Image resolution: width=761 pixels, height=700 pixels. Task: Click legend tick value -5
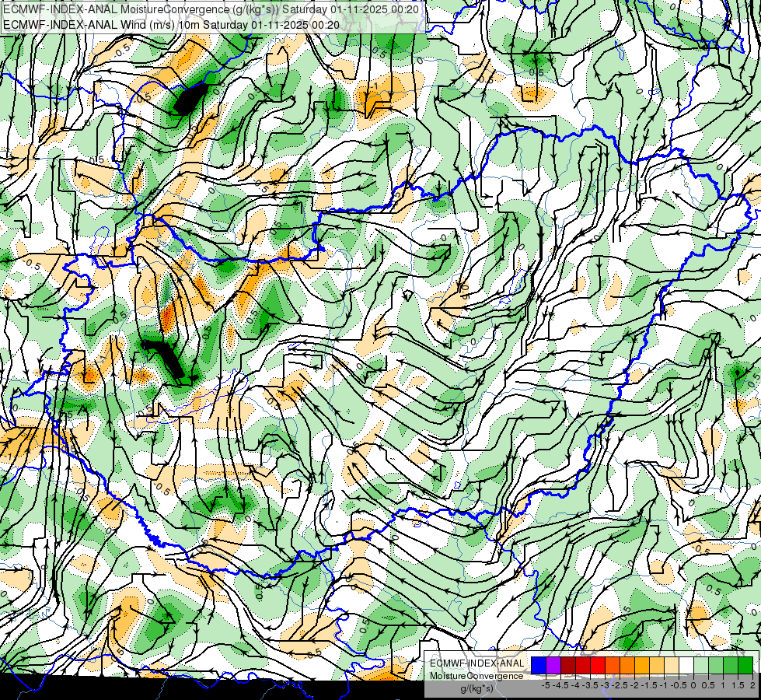[546, 685]
